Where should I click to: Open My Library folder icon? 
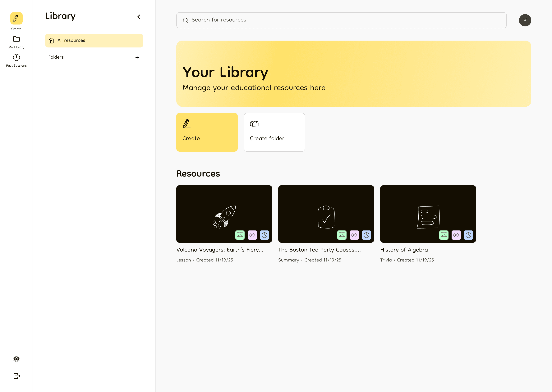(x=16, y=39)
